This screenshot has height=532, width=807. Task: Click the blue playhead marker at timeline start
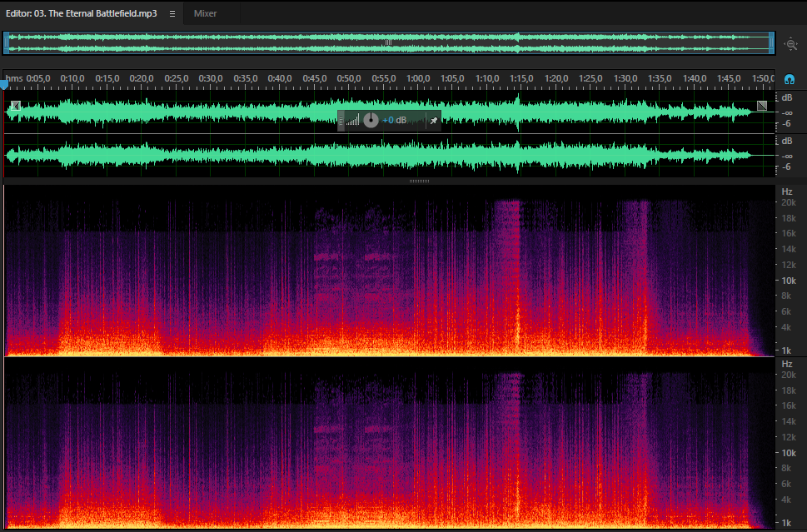coord(4,84)
